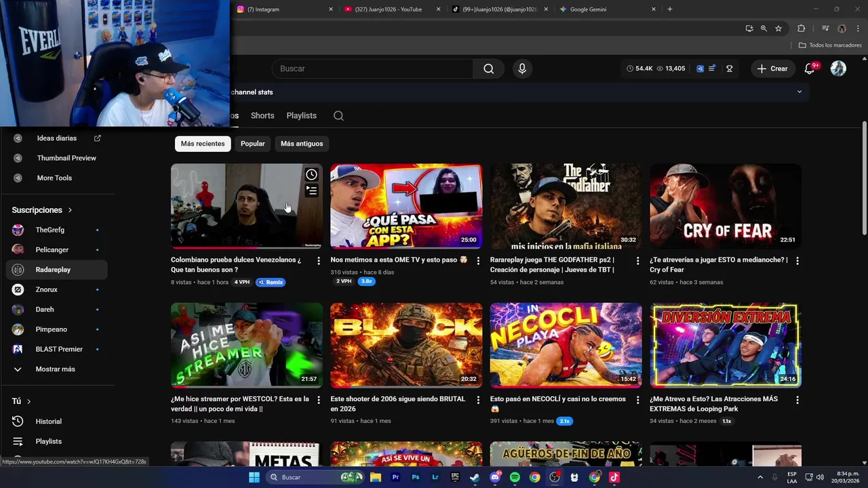Collapse the channel stats bar chevron
The width and height of the screenshot is (868, 488).
click(x=799, y=91)
